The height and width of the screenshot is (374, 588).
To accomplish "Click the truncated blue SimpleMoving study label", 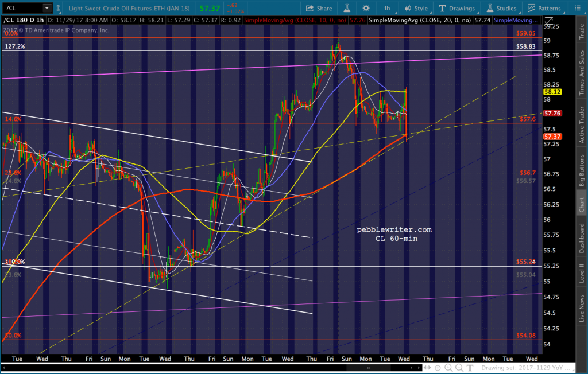I will pos(516,20).
